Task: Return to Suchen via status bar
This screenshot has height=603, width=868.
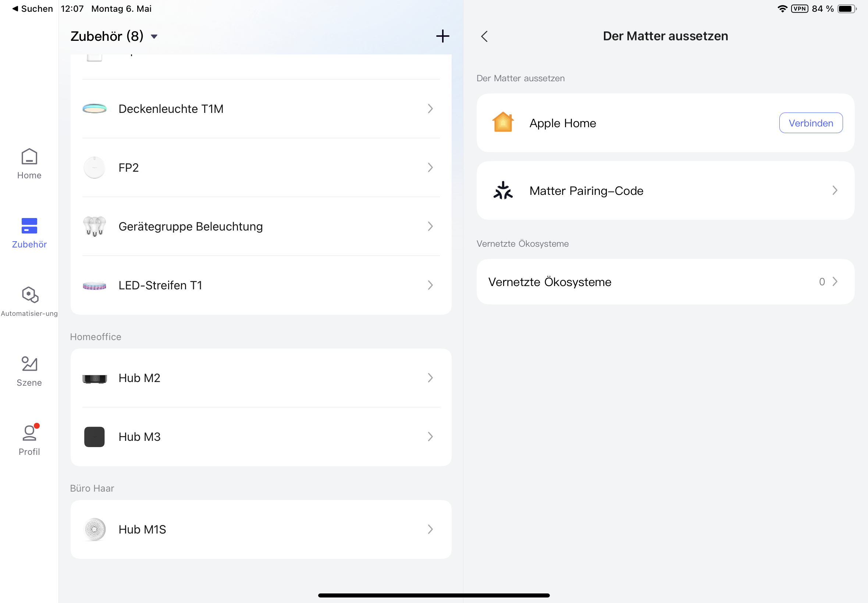Action: (x=32, y=9)
